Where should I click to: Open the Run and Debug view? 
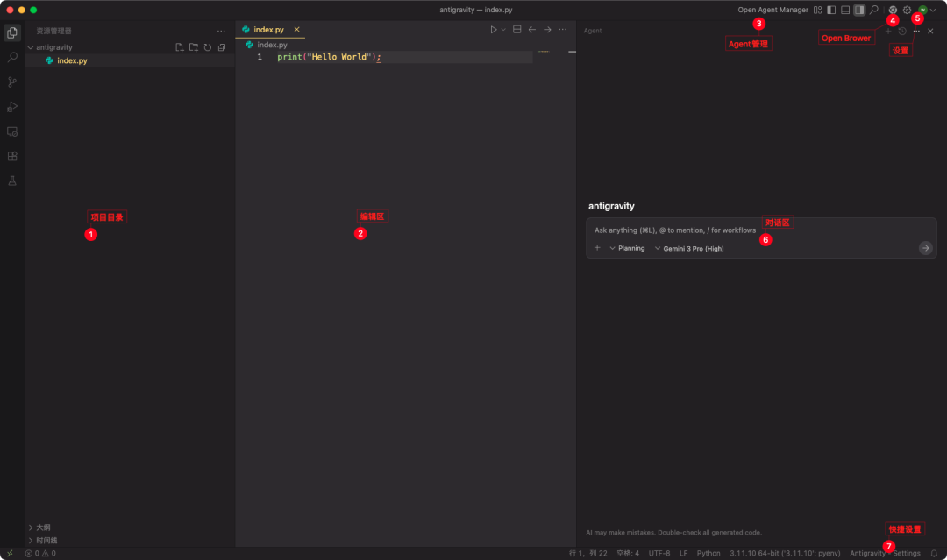[x=12, y=107]
